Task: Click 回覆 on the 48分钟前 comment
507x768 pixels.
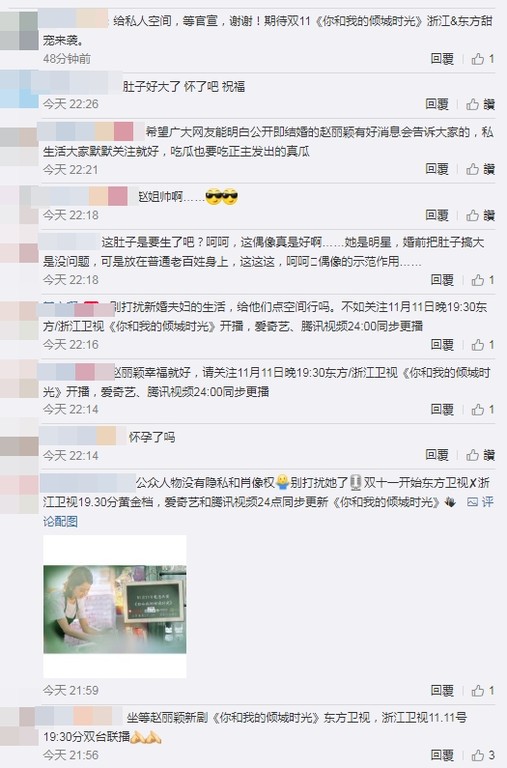Action: (442, 59)
